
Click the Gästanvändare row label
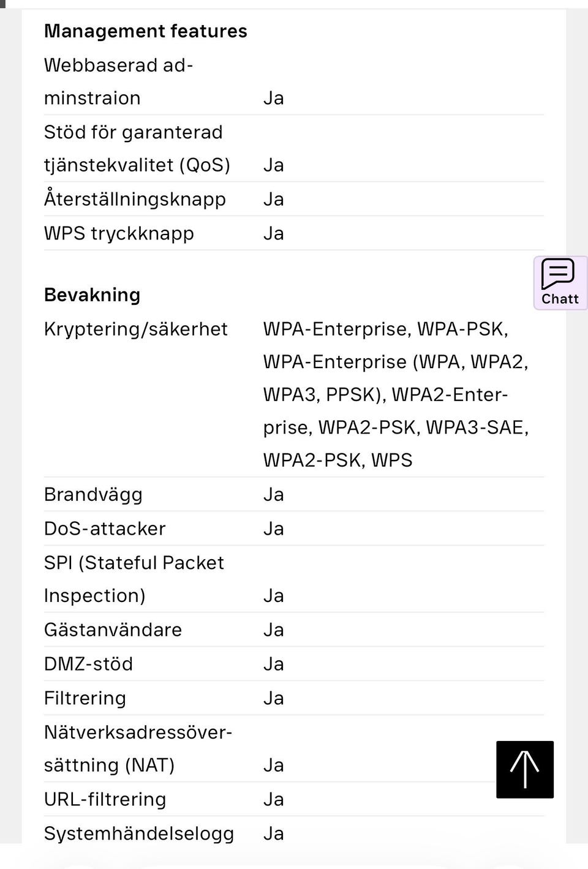(113, 630)
